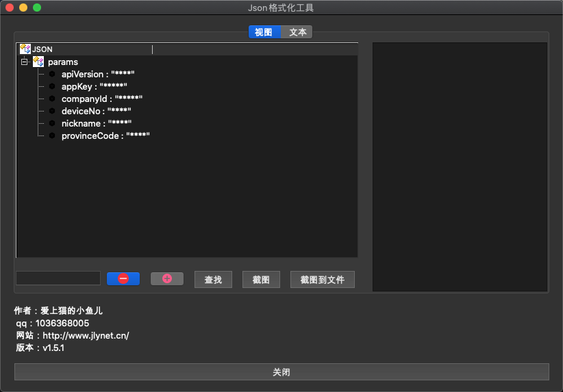Click the JSON column header divider
This screenshot has height=392, width=563.
[152, 49]
